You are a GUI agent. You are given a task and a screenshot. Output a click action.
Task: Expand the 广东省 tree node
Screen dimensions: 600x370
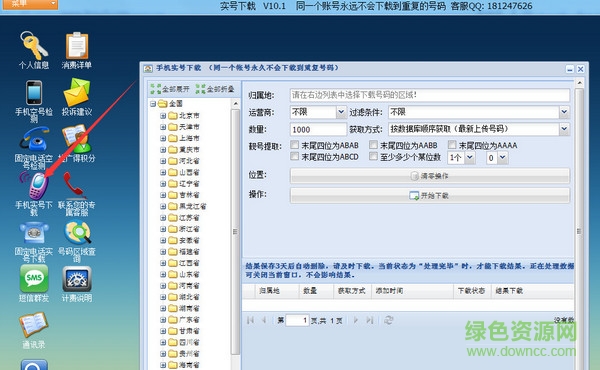[x=163, y=319]
